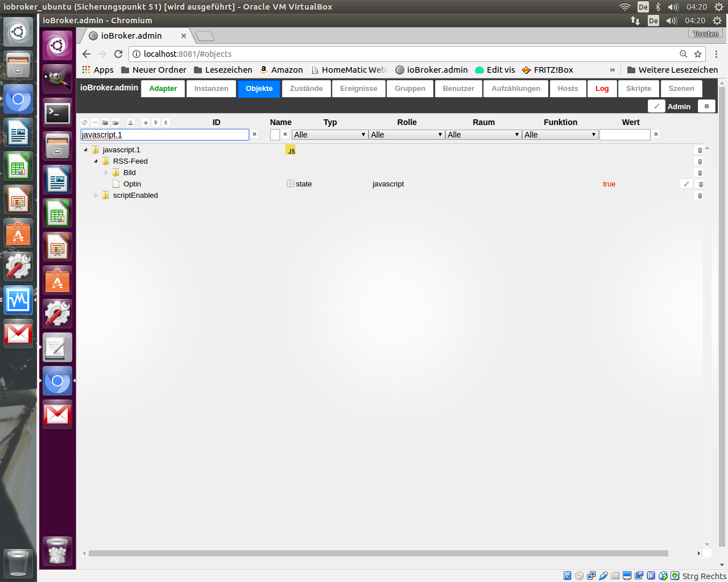Collapse the javascript.1 tree node
728x582 pixels.
[85, 150]
